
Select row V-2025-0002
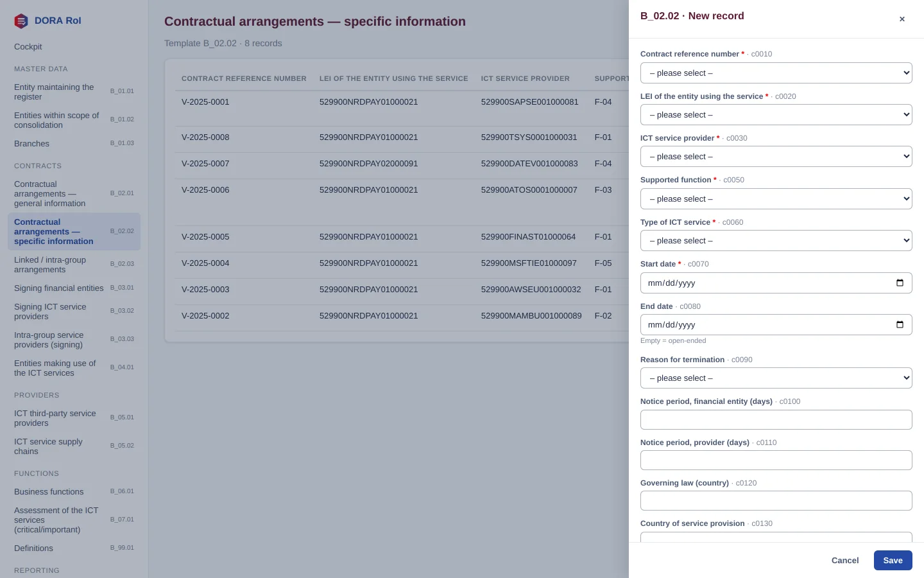point(402,318)
